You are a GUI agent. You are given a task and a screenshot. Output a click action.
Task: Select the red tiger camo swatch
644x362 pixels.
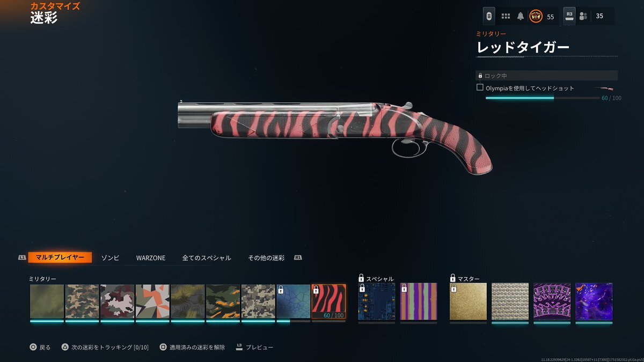[328, 301]
